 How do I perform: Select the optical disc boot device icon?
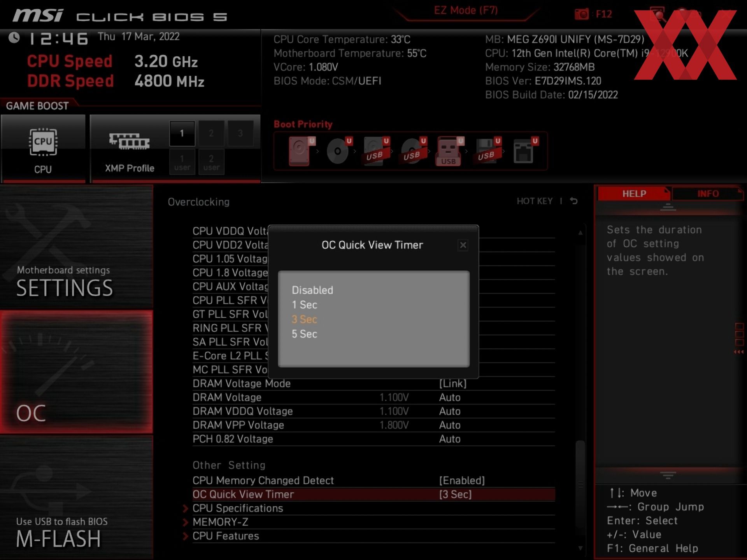339,151
